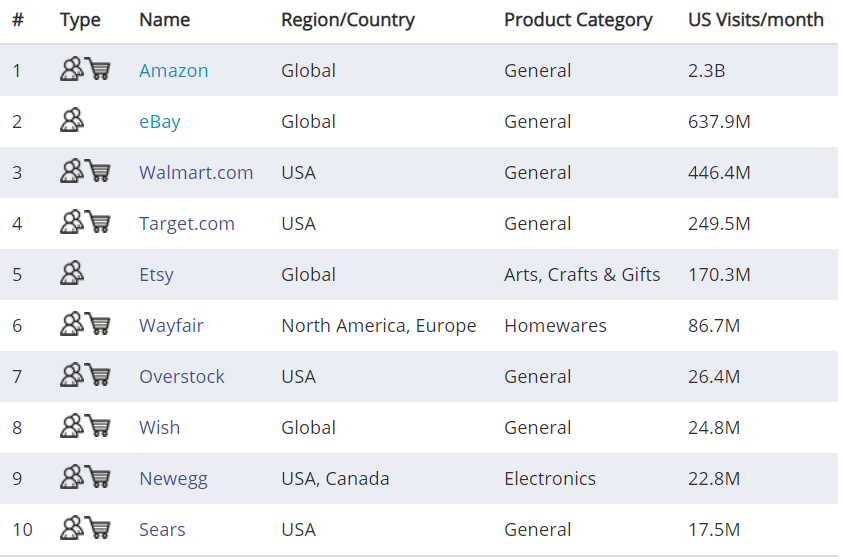Click the Region/Country column header

[348, 20]
